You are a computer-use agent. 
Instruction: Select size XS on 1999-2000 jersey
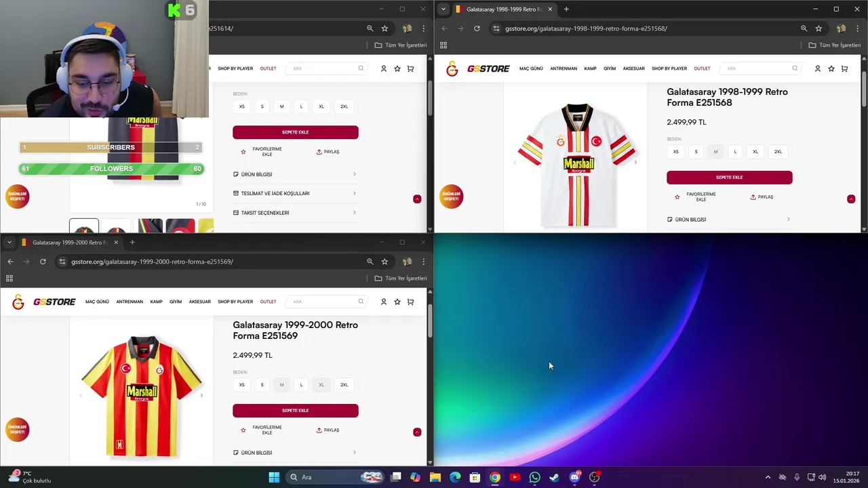[x=241, y=385]
